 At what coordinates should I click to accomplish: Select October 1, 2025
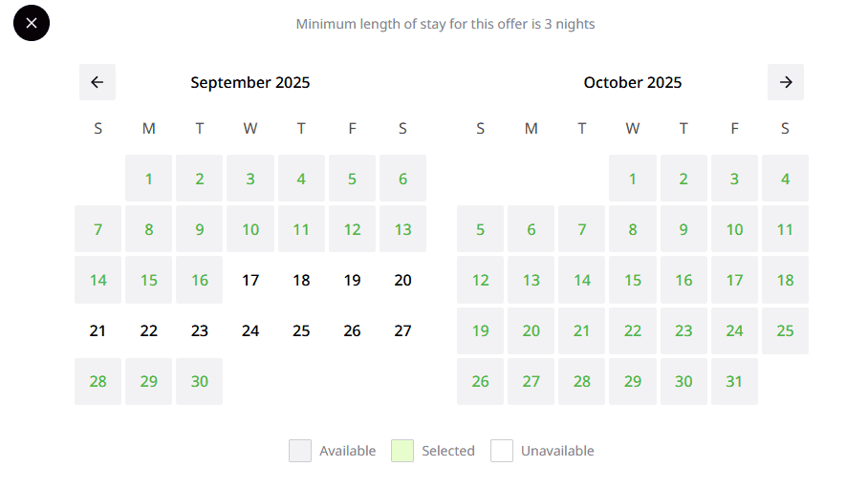(x=633, y=179)
